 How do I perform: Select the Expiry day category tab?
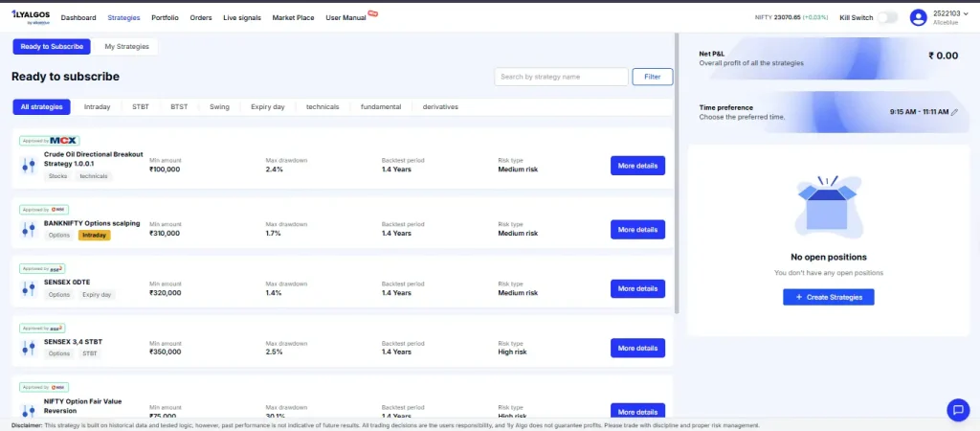coord(268,107)
